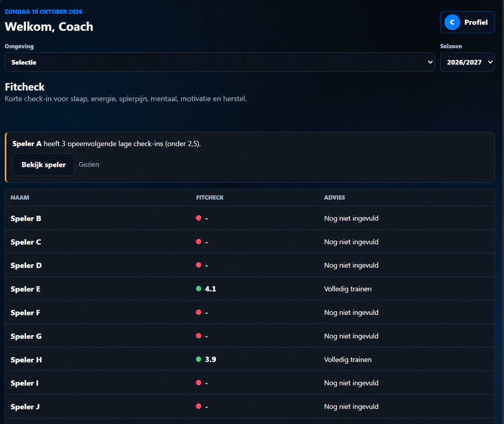Select Speler G in the table

pyautogui.click(x=26, y=336)
